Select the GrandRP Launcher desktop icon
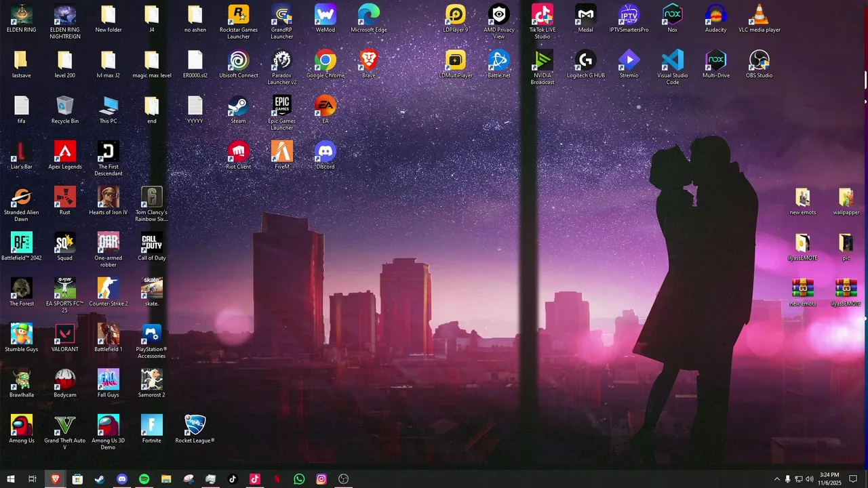 282,21
